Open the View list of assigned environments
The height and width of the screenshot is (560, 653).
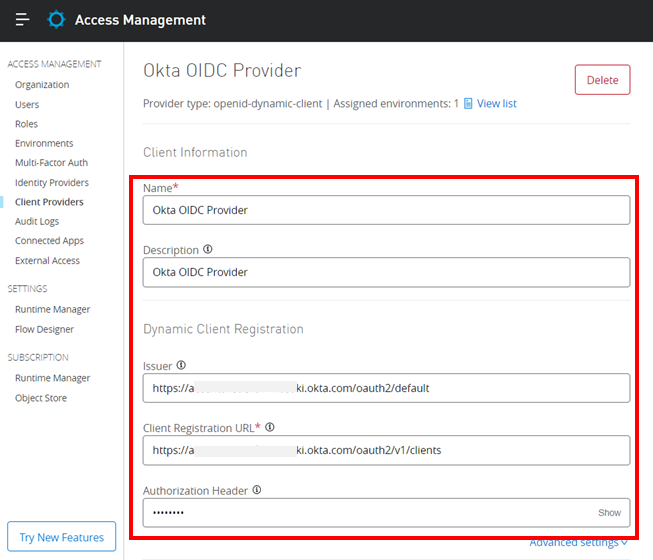click(496, 103)
